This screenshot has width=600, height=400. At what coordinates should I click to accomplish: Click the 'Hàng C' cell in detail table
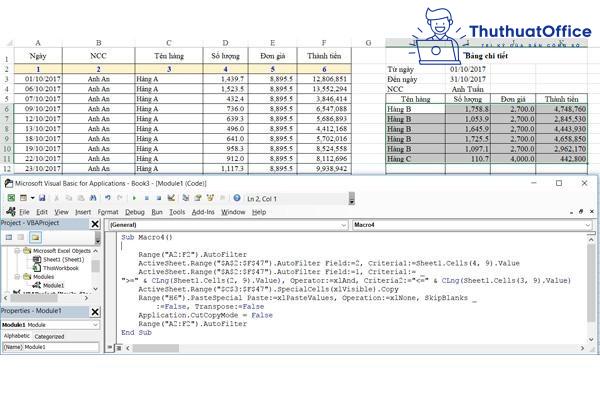click(416, 159)
